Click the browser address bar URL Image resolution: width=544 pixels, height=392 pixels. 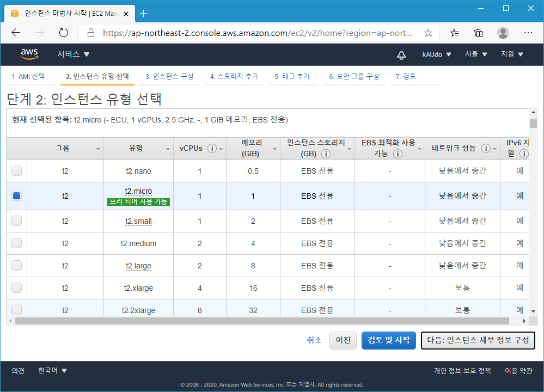pyautogui.click(x=258, y=33)
